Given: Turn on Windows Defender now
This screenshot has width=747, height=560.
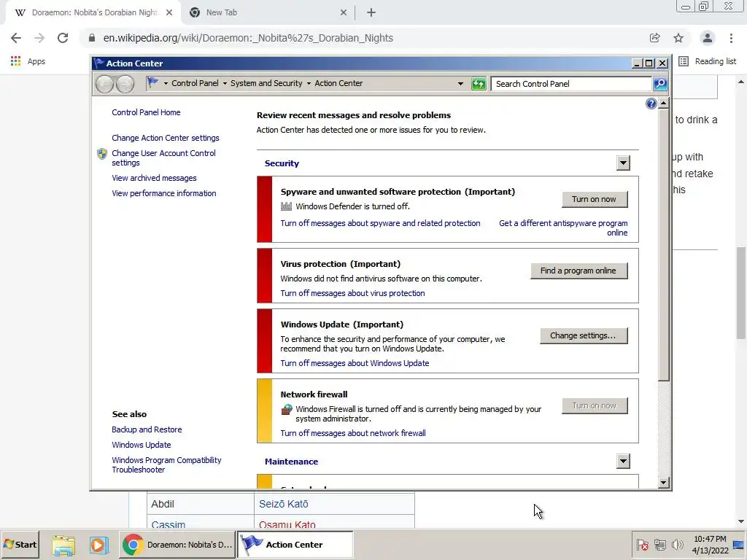Looking at the screenshot, I should coord(595,200).
